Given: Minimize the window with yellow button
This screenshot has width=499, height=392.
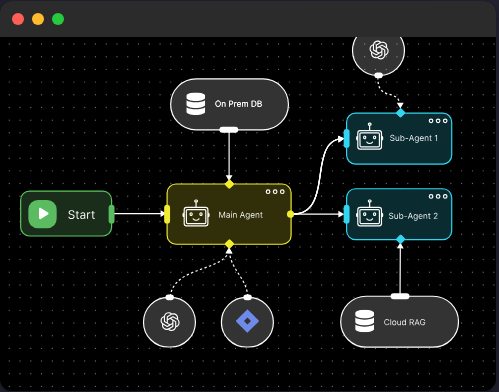Looking at the screenshot, I should pyautogui.click(x=38, y=19).
